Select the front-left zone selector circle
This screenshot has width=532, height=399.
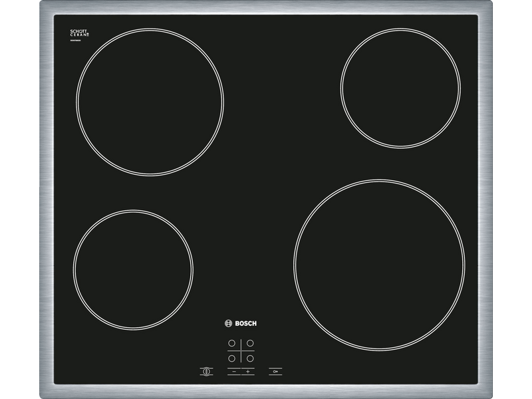[x=232, y=358]
